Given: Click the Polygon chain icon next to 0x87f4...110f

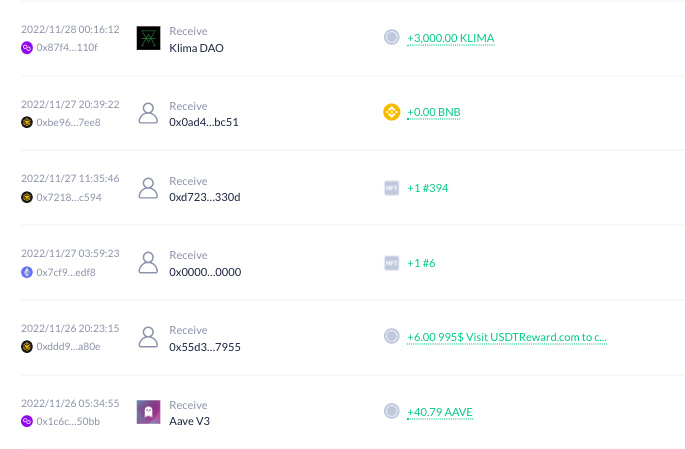Looking at the screenshot, I should pyautogui.click(x=27, y=48).
